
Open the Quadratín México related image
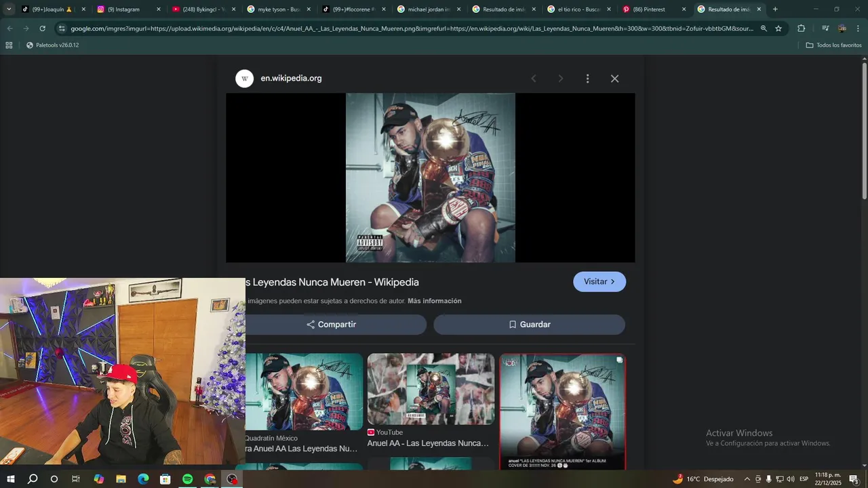pyautogui.click(x=304, y=392)
